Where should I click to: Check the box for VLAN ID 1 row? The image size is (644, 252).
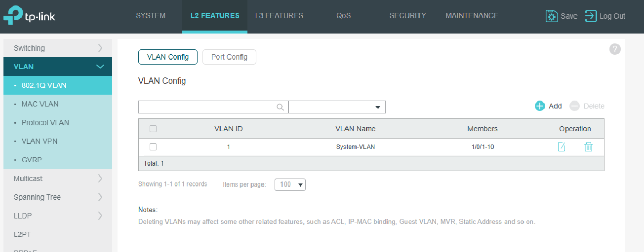coord(153,146)
